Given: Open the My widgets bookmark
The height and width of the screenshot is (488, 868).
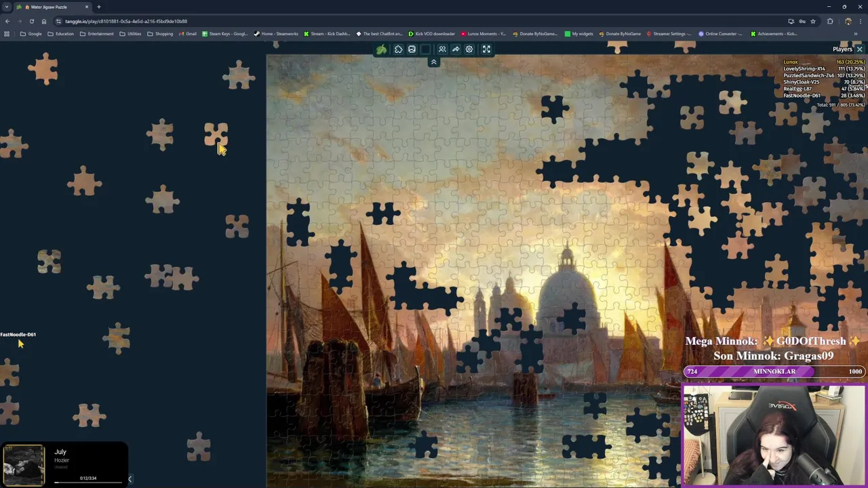Looking at the screenshot, I should click(579, 33).
